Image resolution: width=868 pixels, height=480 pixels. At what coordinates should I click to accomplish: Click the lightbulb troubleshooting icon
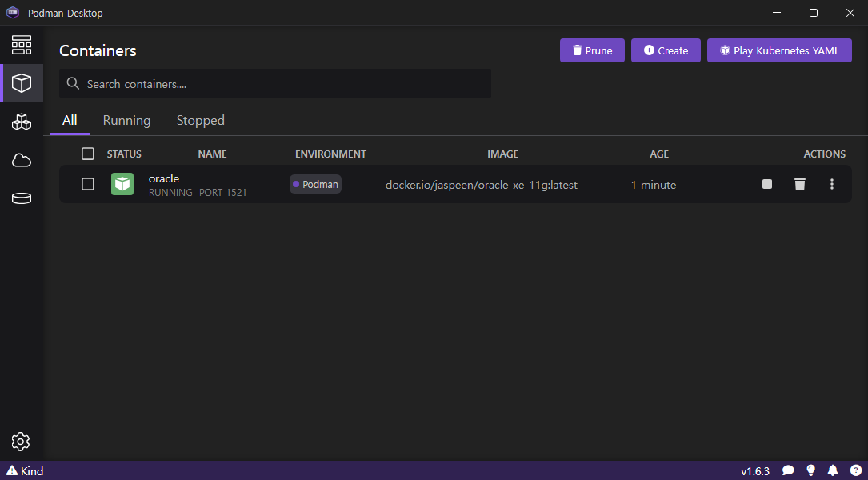[811, 470]
